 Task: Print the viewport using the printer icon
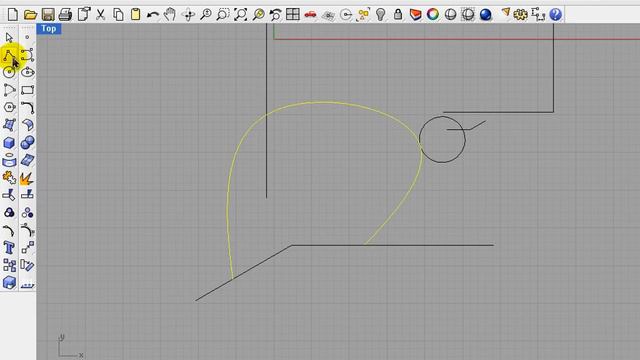coord(66,15)
